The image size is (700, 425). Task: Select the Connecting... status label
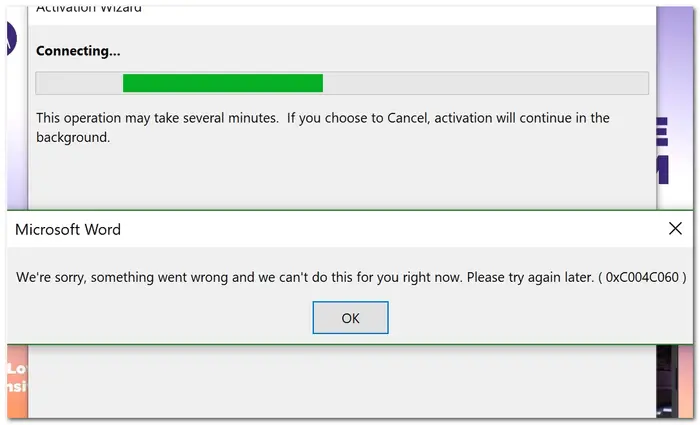(x=78, y=51)
